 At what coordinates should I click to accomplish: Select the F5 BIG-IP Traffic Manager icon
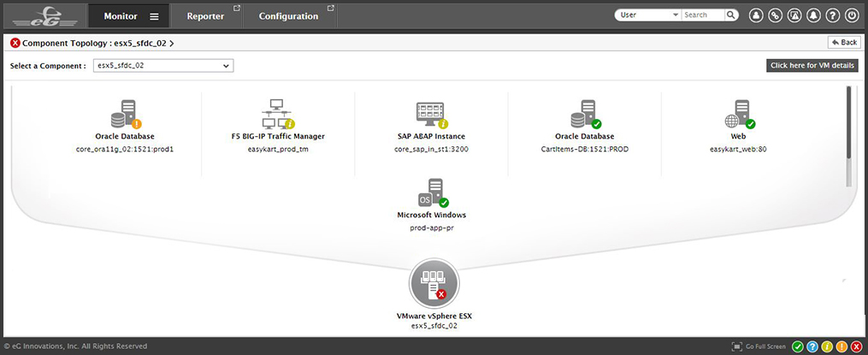pos(278,115)
